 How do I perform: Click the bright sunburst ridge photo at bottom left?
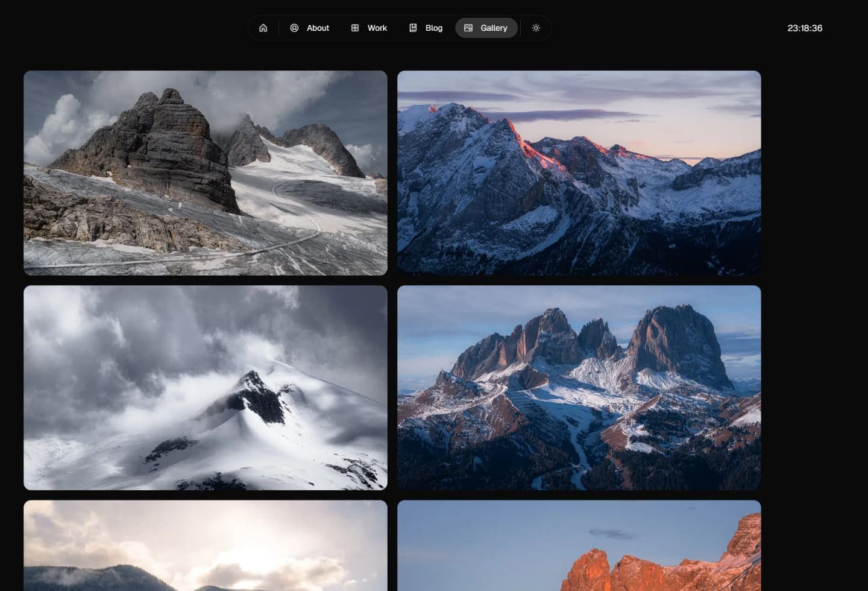[x=205, y=545]
